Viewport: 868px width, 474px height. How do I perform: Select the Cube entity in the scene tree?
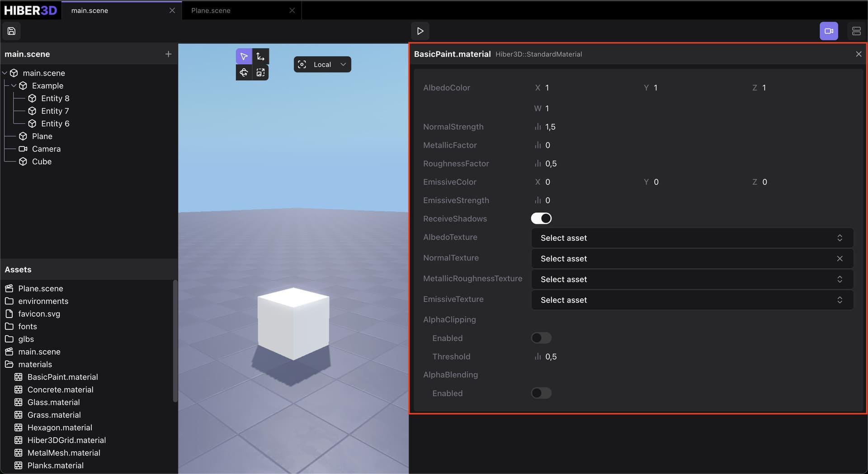point(42,161)
